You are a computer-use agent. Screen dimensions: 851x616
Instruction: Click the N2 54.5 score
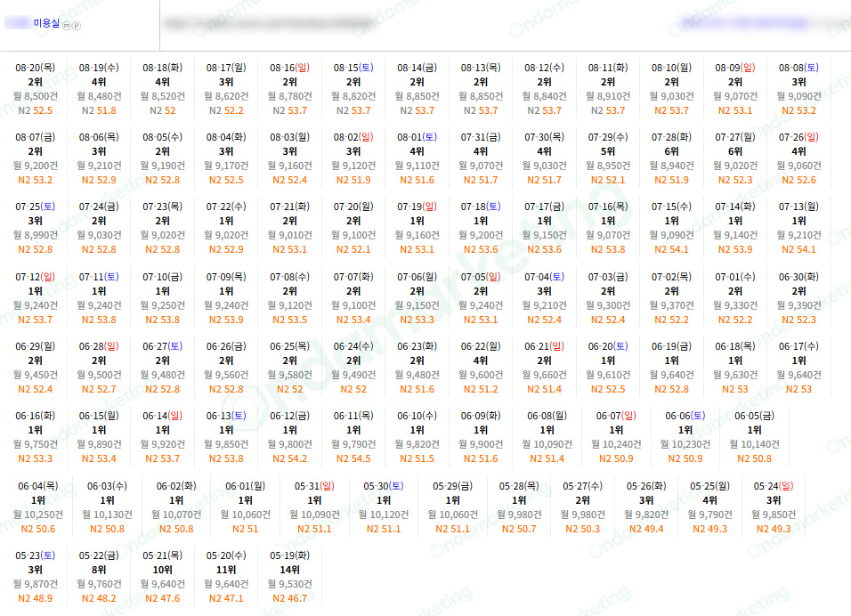353,458
